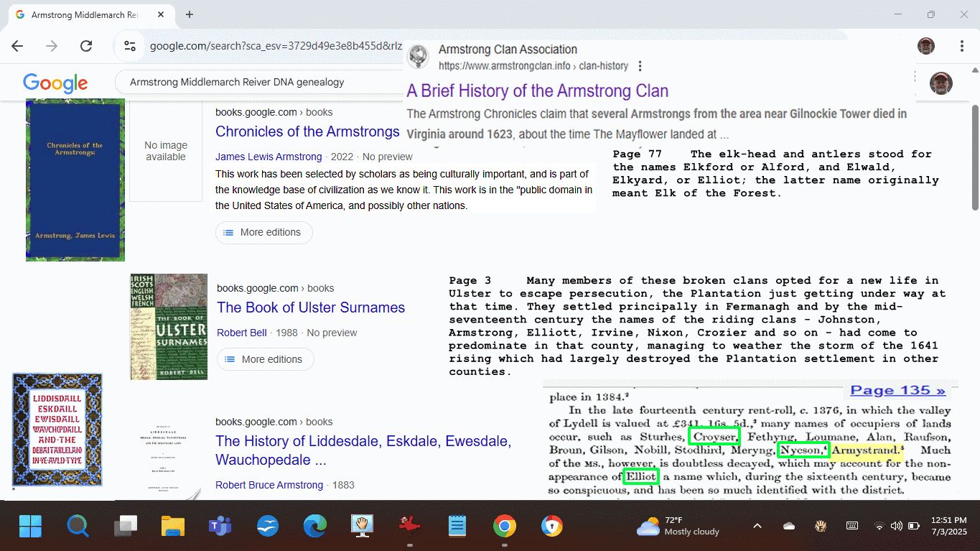Screen dimensions: 980x551
Task: Switch to the Armstrong Middlemarch Reiver tab
Action: 85,14
